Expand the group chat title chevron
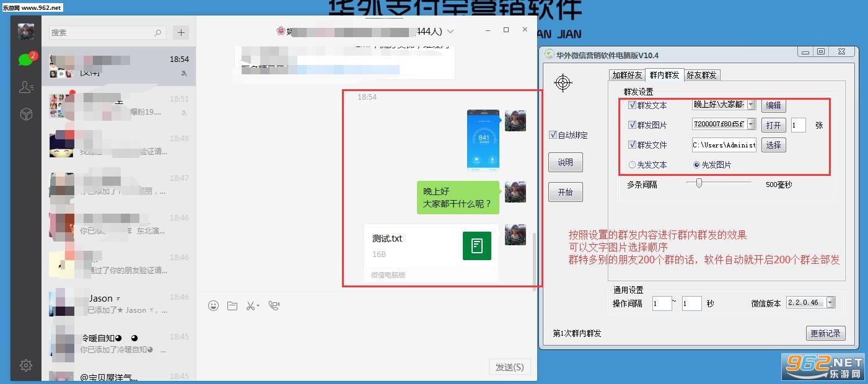This screenshot has height=384, width=868. click(450, 32)
